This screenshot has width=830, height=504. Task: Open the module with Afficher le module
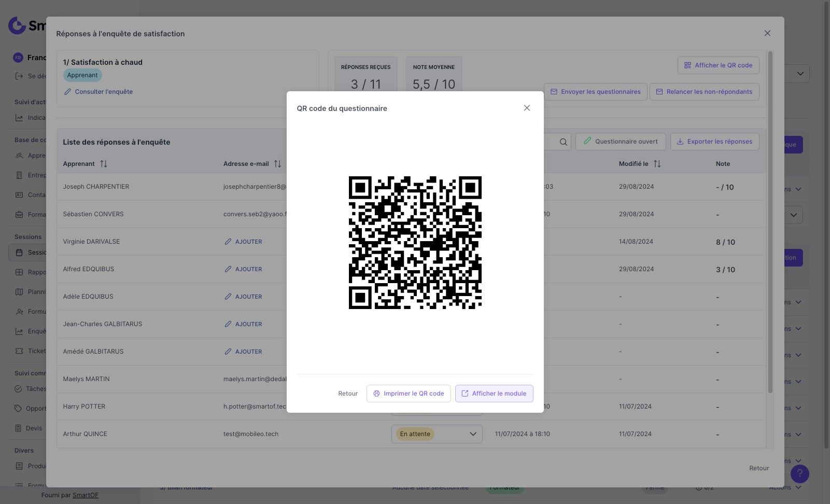[494, 394]
